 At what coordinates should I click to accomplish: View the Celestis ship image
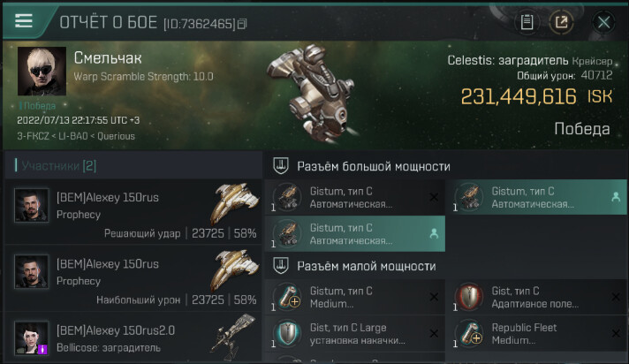[313, 95]
